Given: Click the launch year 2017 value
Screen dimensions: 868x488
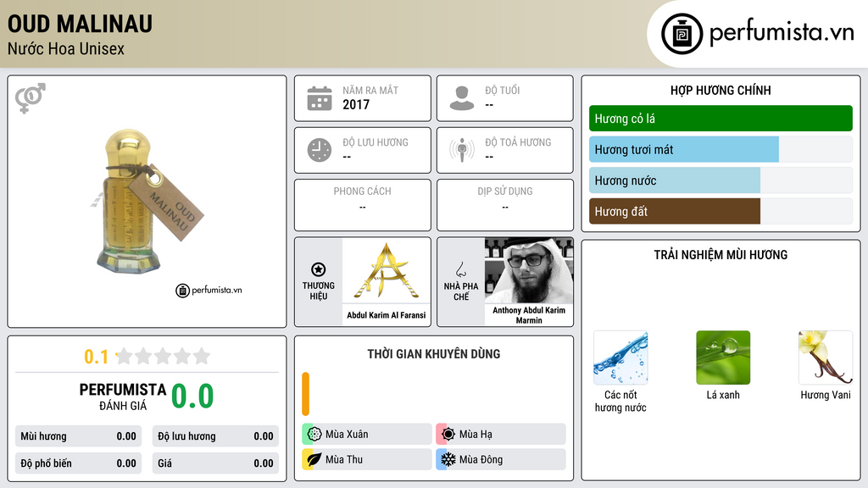Looking at the screenshot, I should pos(356,104).
